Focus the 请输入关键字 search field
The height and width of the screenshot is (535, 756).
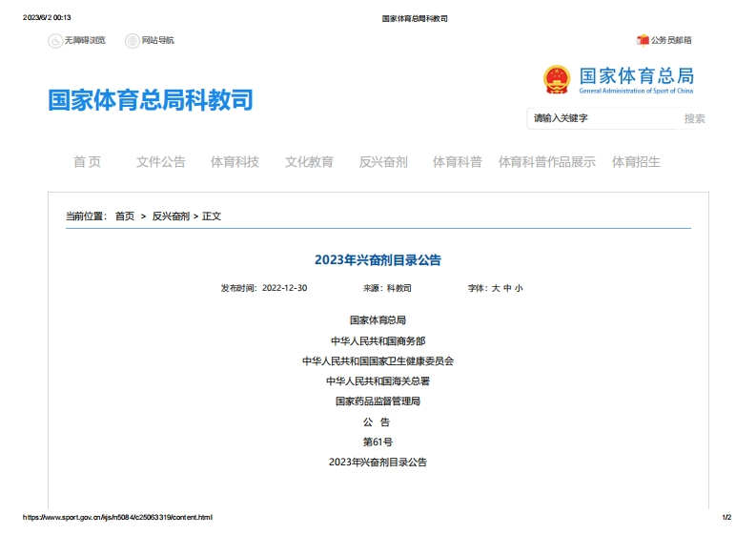click(x=603, y=118)
